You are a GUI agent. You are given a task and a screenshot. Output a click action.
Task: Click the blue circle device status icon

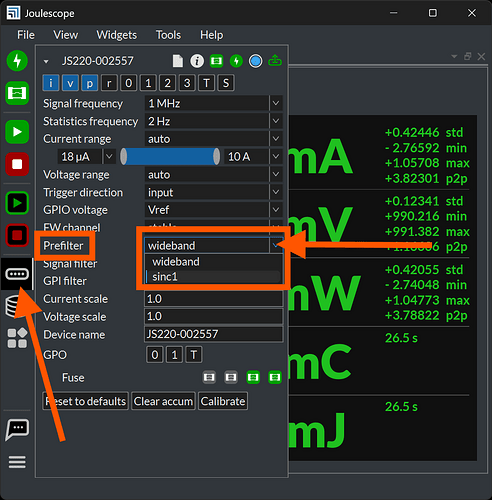[256, 61]
